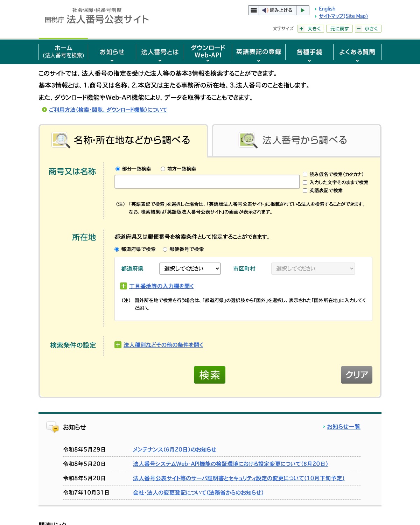Click the green arrow icon beside ご利用方法

coord(44,110)
